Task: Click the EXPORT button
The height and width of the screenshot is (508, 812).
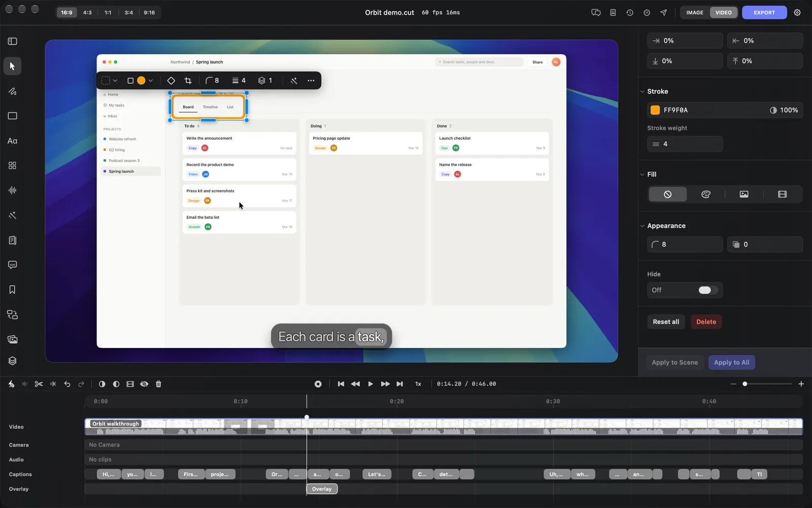Action: pyautogui.click(x=764, y=13)
